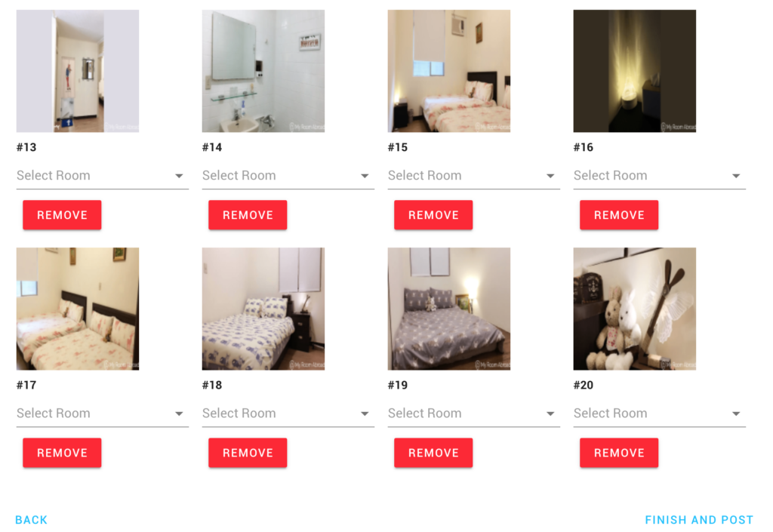Expand the Select Room dropdown under photo #16
Image resolution: width=773 pixels, height=532 pixels.
tap(659, 176)
